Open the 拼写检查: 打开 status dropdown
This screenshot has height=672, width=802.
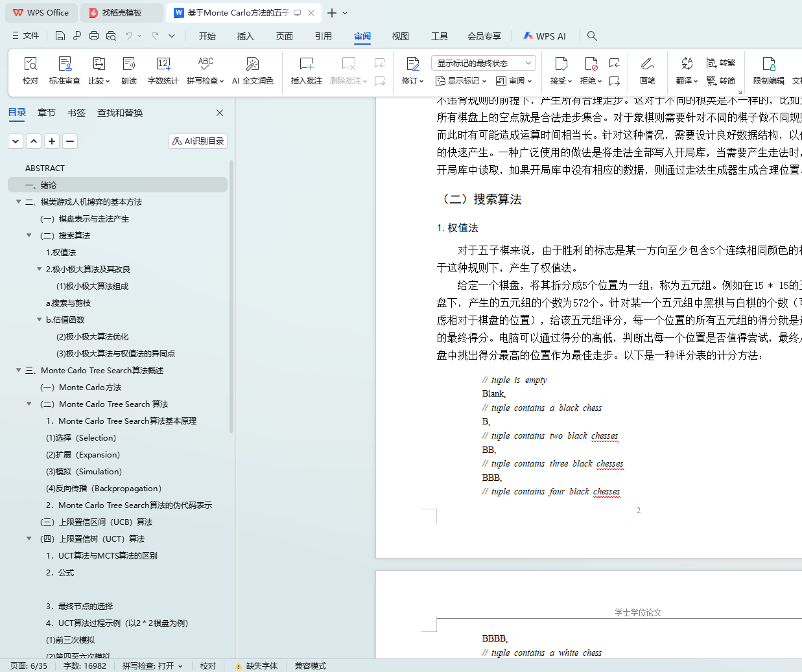pos(152,666)
